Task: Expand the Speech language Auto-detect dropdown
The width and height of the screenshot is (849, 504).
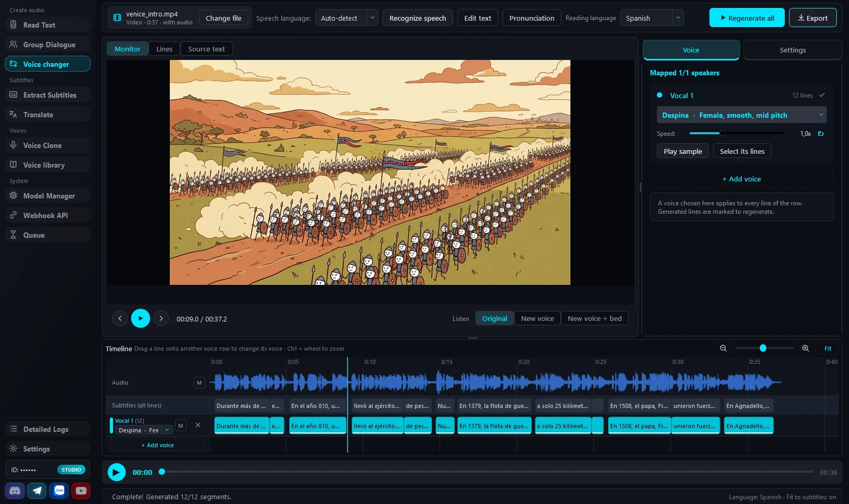Action: [x=372, y=18]
